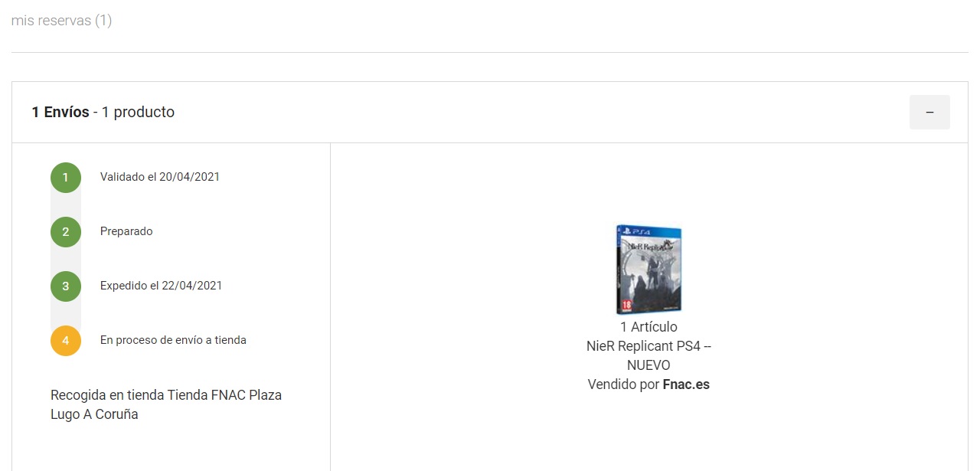The height and width of the screenshot is (471, 980).
Task: Click "Validado el 20/04/2021" status text
Action: [160, 177]
